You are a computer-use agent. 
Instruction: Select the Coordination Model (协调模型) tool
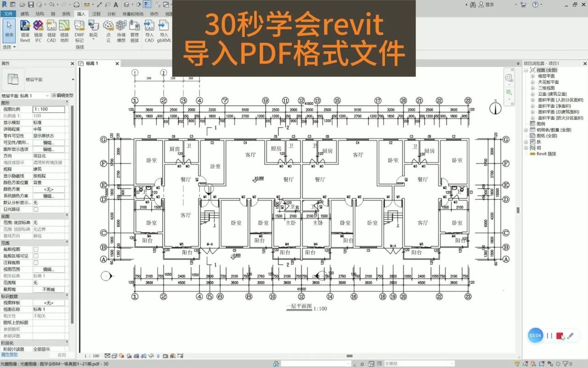click(121, 31)
